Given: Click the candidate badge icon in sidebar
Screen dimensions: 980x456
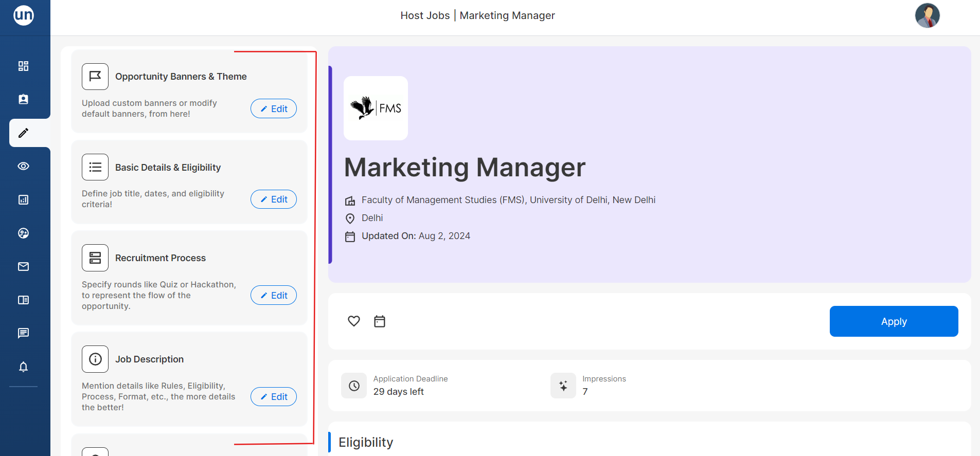Looking at the screenshot, I should [x=23, y=100].
